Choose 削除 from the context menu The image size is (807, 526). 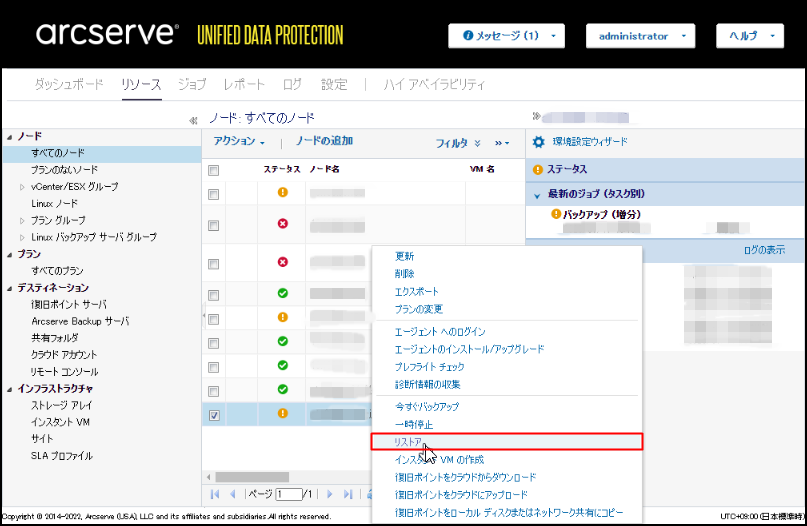404,274
